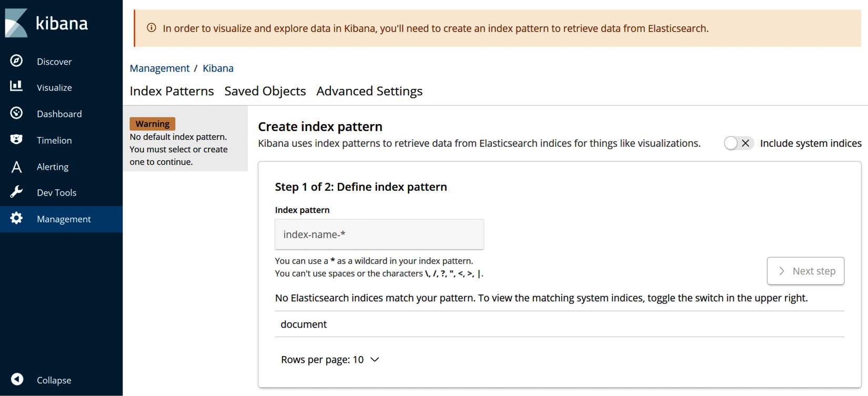This screenshot has width=868, height=396.
Task: Click the Collapse arrow icon
Action: pyautogui.click(x=17, y=379)
